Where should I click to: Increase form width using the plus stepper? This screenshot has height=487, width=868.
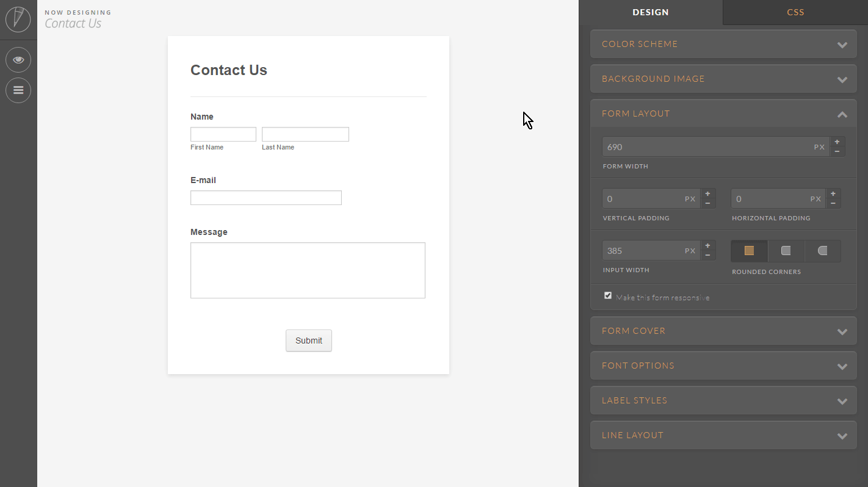coord(837,142)
